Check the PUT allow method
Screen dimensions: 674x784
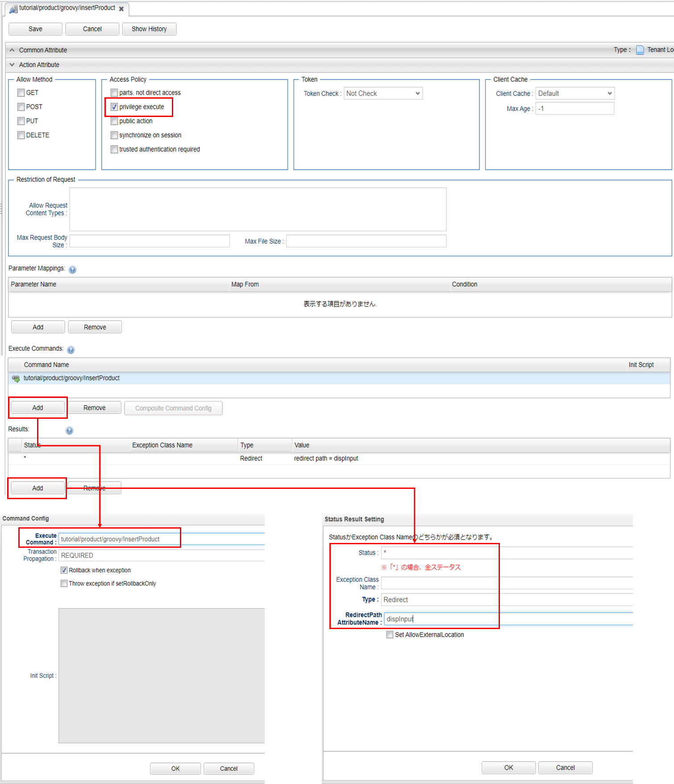point(21,121)
